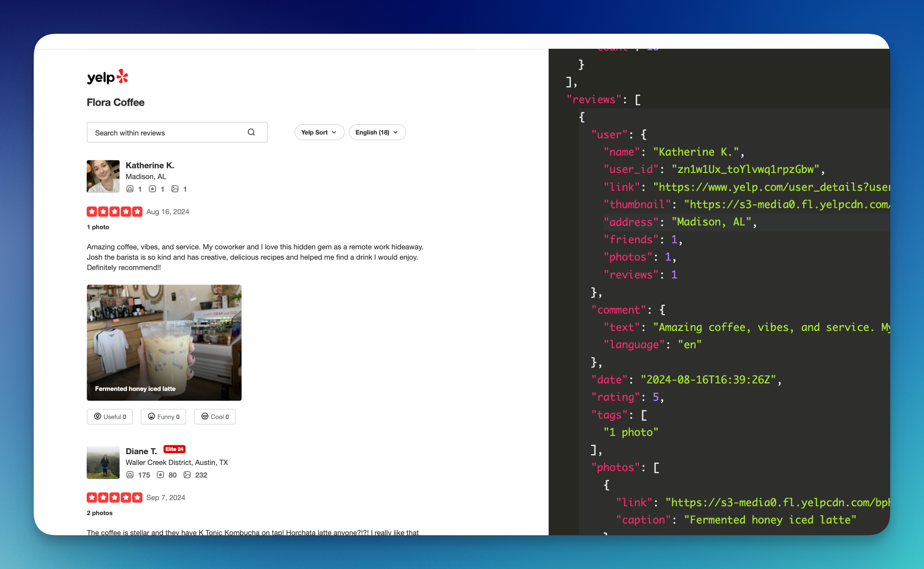This screenshot has width=924, height=569.
Task: Click Diane T.'s photos count icon
Action: pyautogui.click(x=187, y=475)
